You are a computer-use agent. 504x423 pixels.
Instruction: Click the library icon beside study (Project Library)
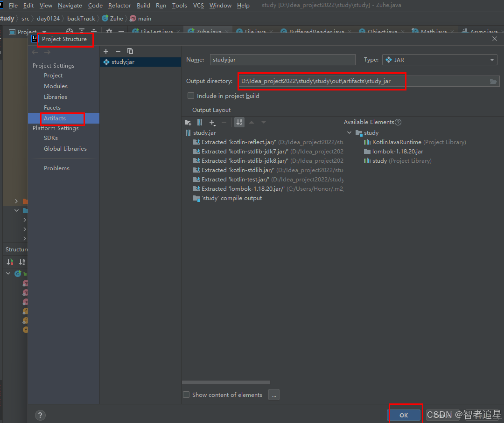click(367, 161)
